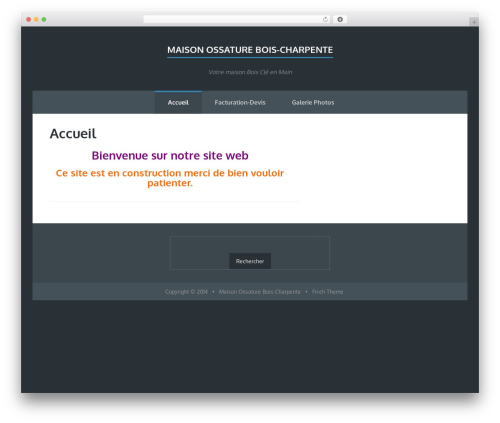Screen dimensions: 500x423
Task: Click the browser address bar
Action: pos(237,19)
